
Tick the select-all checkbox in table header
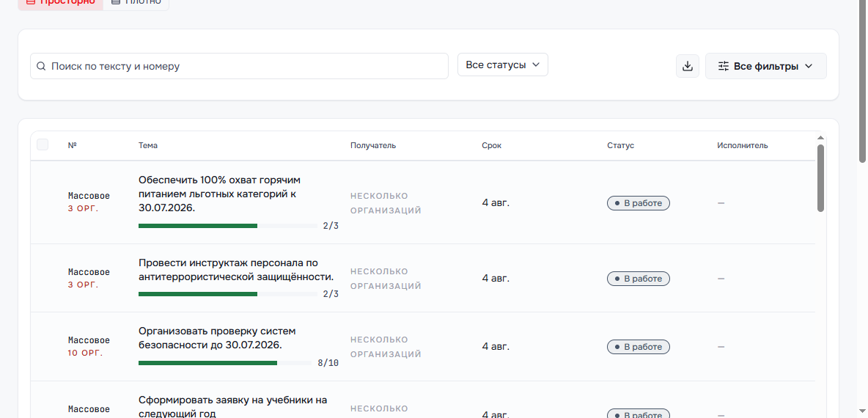43,144
